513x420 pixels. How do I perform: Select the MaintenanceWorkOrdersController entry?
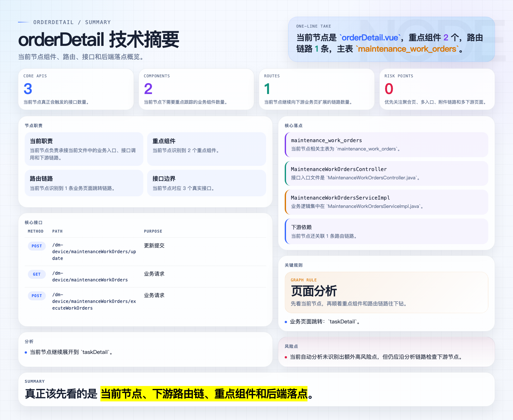pyautogui.click(x=386, y=173)
